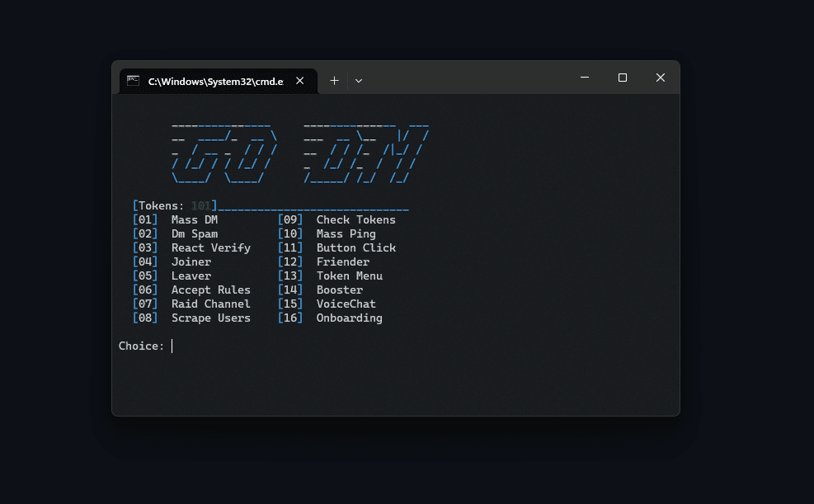The height and width of the screenshot is (504, 814).
Task: Maximize the terminal window
Action: 623,78
